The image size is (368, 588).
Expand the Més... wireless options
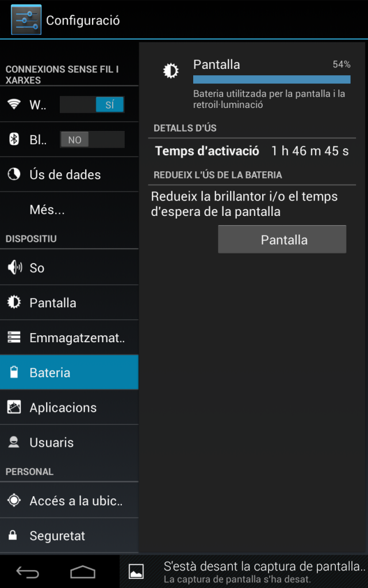tap(69, 210)
